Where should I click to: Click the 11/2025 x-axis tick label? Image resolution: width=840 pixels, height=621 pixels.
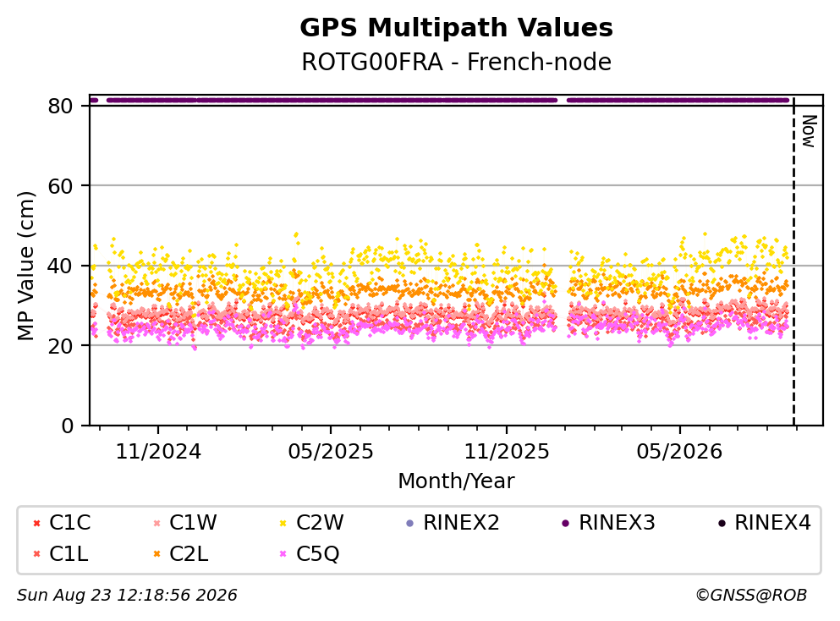507,452
